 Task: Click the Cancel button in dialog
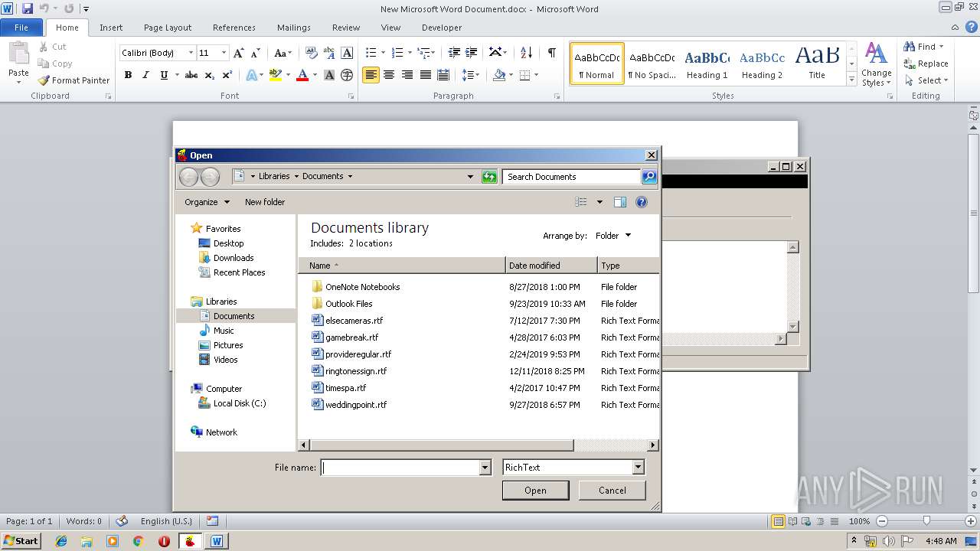click(x=612, y=491)
